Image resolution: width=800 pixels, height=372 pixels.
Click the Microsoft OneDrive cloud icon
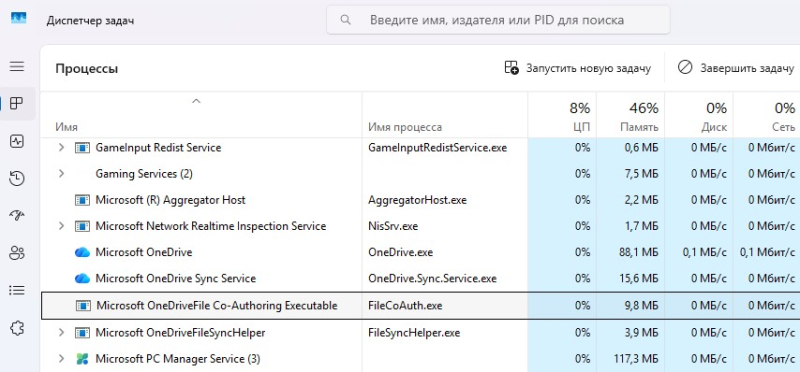[82, 252]
